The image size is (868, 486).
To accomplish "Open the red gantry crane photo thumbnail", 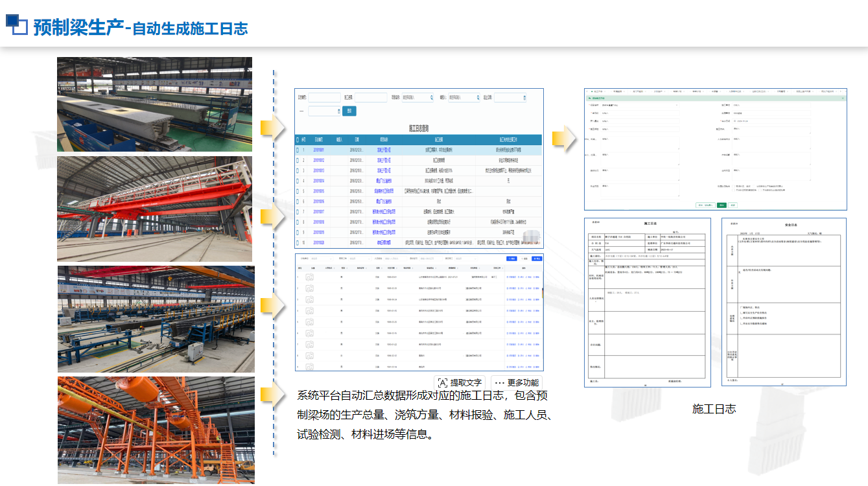I will [x=156, y=209].
